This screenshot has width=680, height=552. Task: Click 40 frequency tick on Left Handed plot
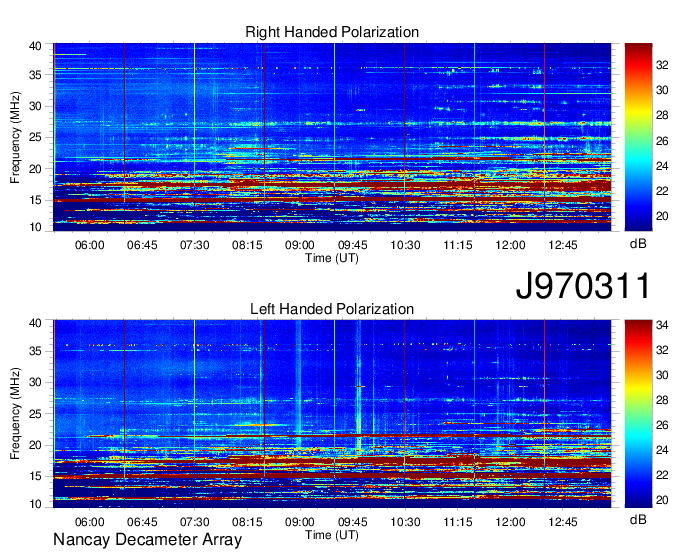pyautogui.click(x=35, y=323)
